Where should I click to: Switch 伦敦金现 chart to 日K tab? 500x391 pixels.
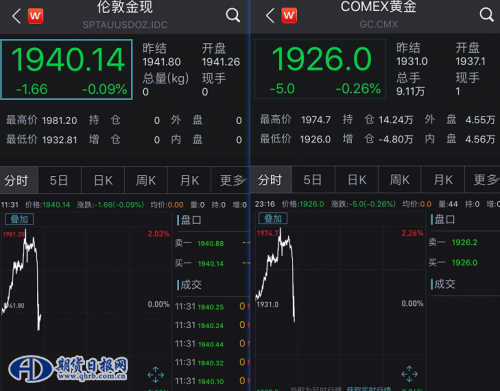click(103, 180)
